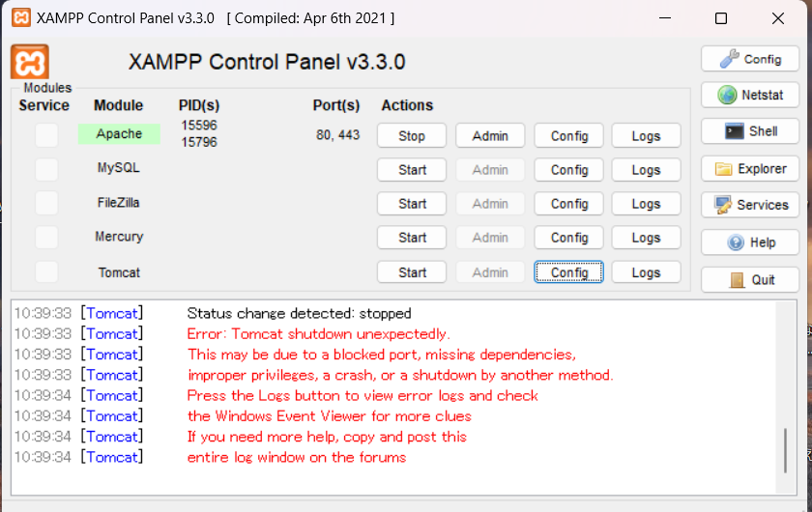Click the large orange XAMPP logo

pyautogui.click(x=30, y=62)
